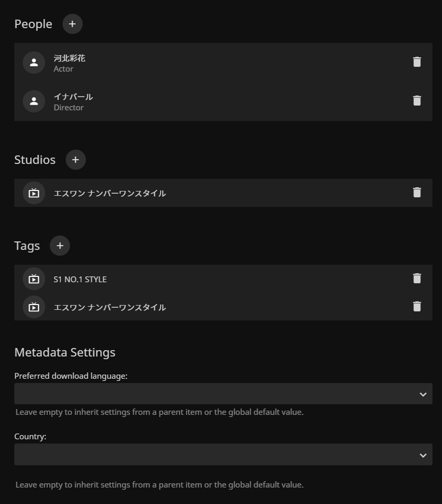Click the studio TV icon in Studios

click(34, 193)
